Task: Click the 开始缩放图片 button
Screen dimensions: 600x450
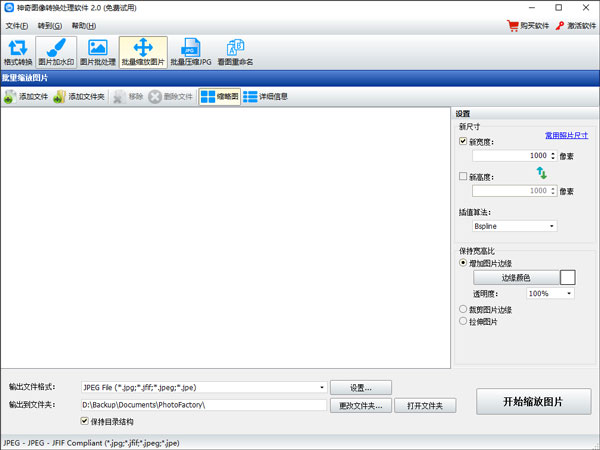Action: click(x=533, y=401)
